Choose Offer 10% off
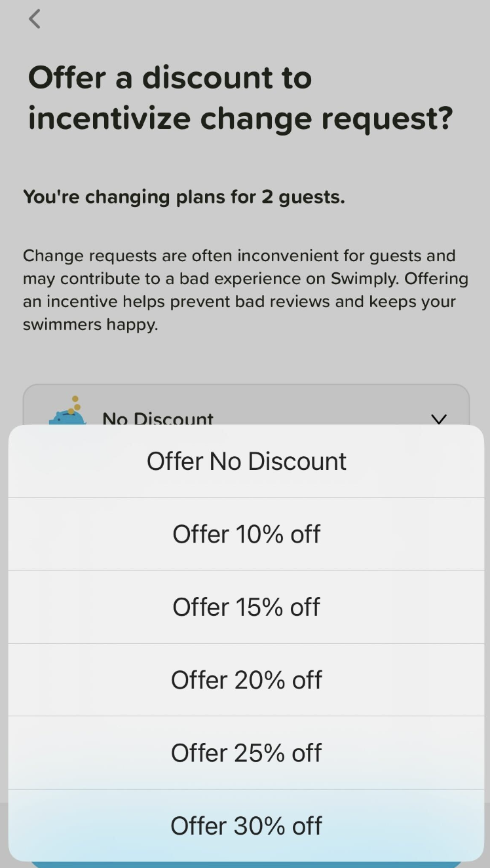 click(x=246, y=534)
